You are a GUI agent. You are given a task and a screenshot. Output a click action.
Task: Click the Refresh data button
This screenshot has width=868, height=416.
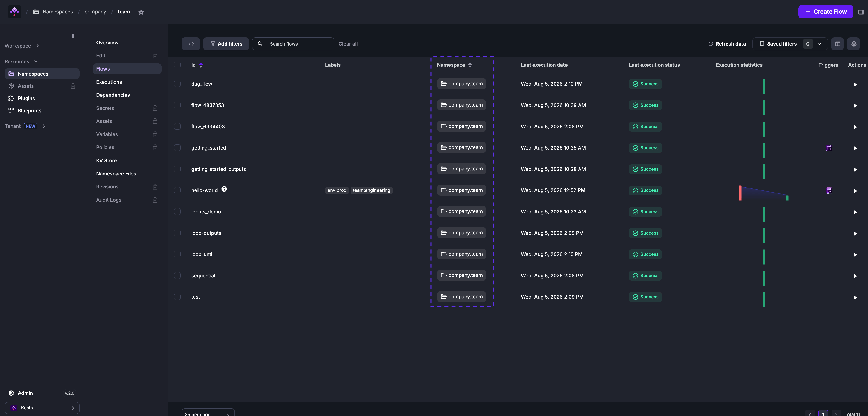[727, 44]
